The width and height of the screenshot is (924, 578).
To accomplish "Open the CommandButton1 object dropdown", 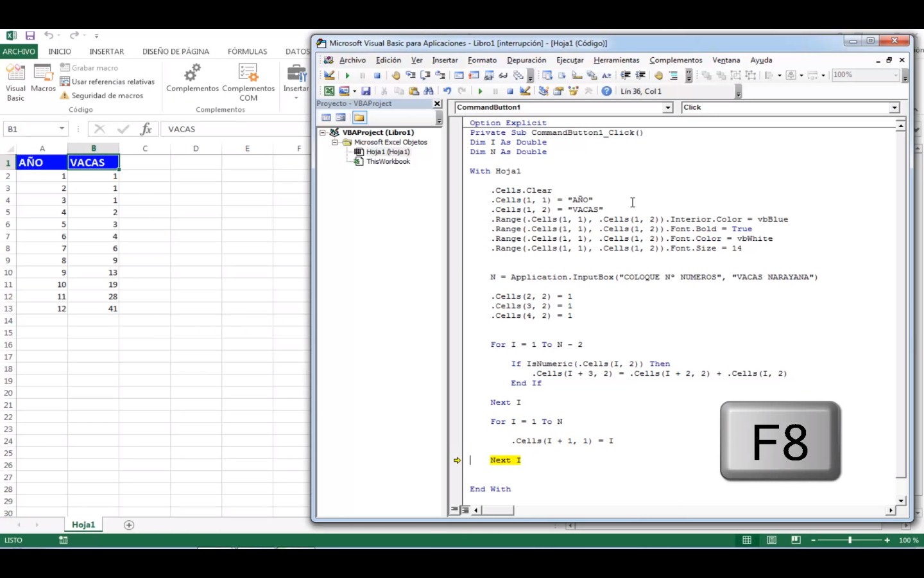I will [667, 108].
